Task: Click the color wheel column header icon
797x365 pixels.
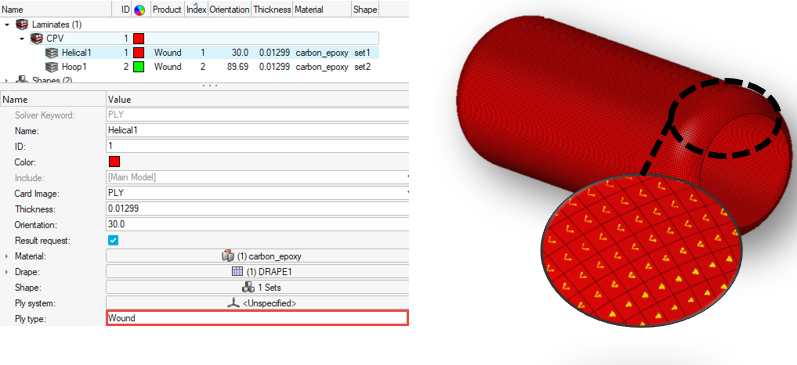Action: [139, 10]
